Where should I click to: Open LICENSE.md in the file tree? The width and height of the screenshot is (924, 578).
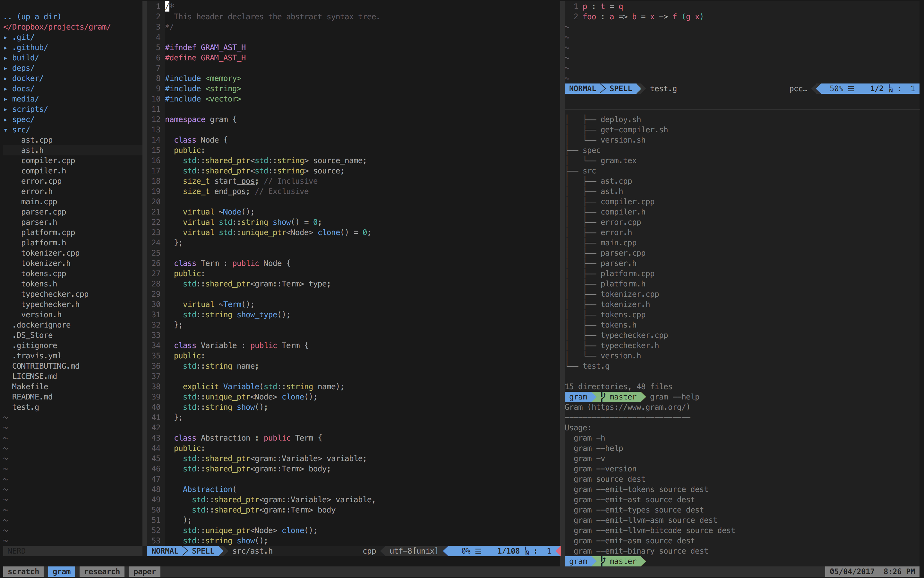34,377
